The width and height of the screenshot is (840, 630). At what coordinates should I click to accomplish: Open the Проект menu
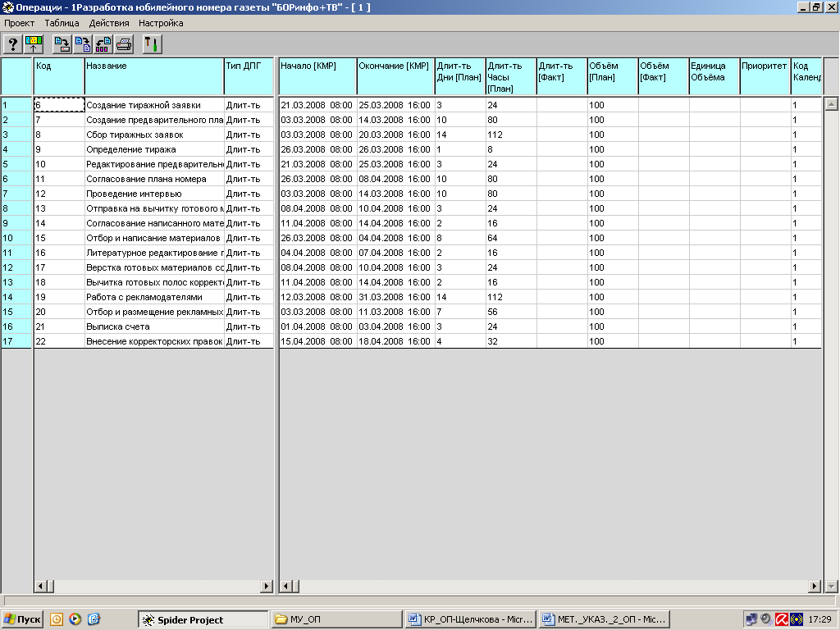[x=20, y=23]
